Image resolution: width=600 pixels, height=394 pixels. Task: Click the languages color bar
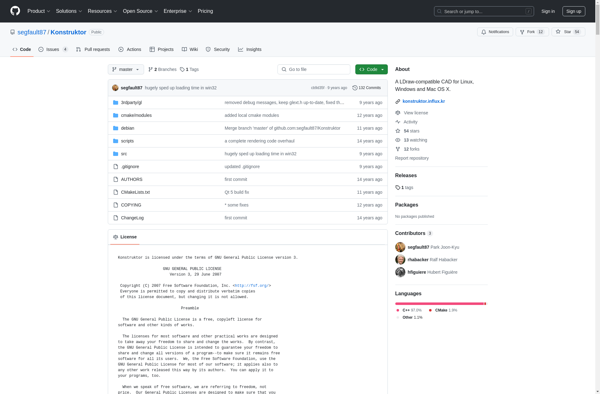point(440,304)
